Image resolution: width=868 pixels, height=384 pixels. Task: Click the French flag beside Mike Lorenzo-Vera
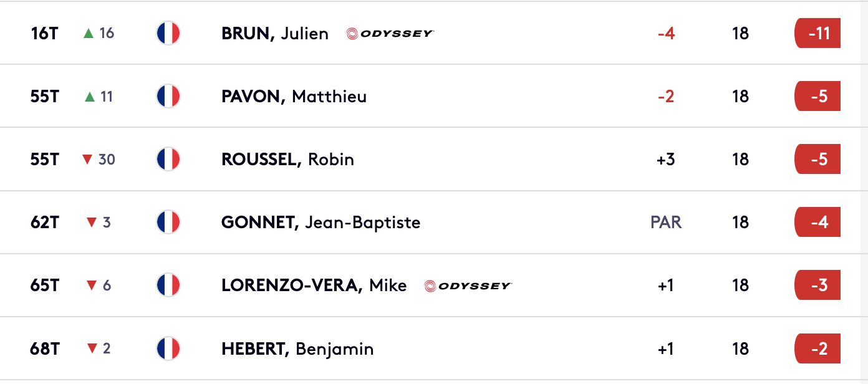(168, 285)
